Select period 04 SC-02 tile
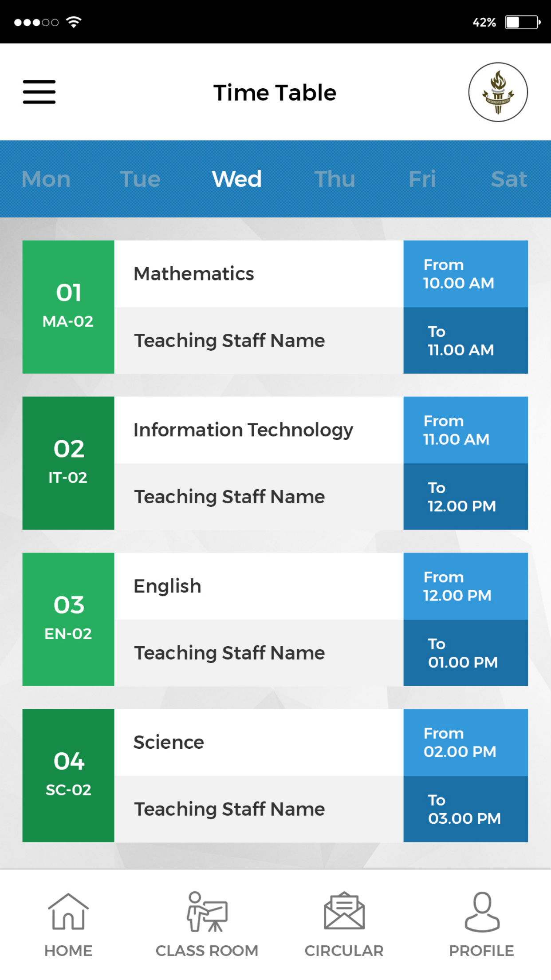 68,776
